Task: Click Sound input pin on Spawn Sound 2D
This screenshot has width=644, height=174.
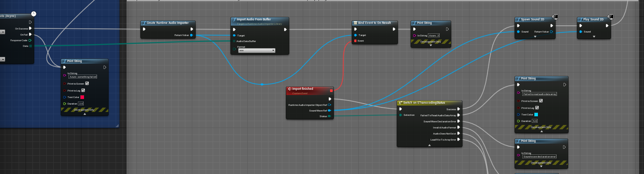Action: tap(518, 32)
